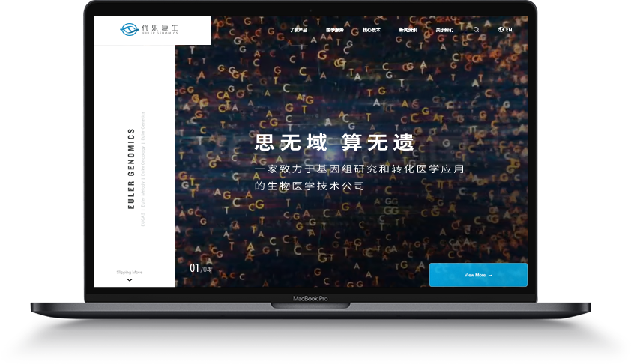The height and width of the screenshot is (364, 631).
Task: Click the vertical EULER GENOMICS sidebar text
Action: [131, 169]
